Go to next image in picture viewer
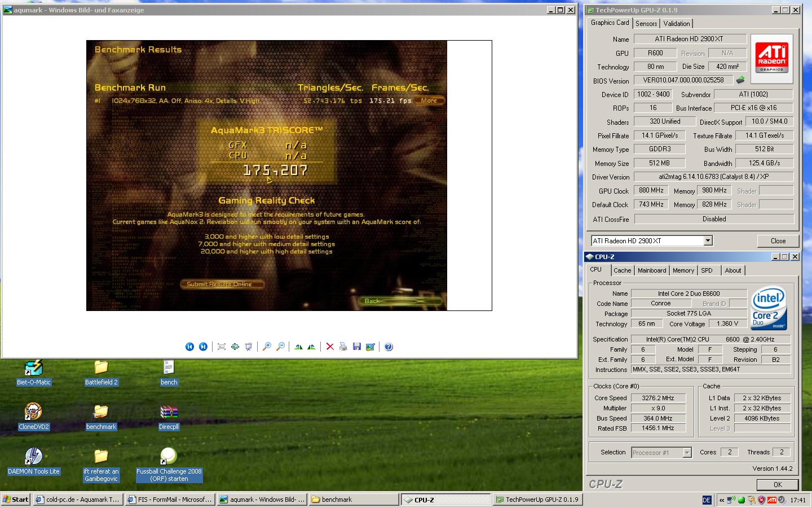 pos(203,347)
